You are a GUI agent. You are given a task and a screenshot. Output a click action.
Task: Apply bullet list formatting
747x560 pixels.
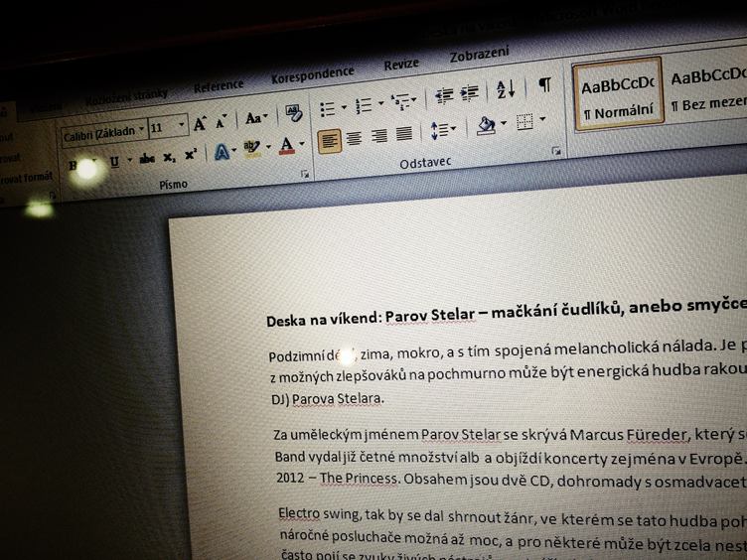point(327,109)
